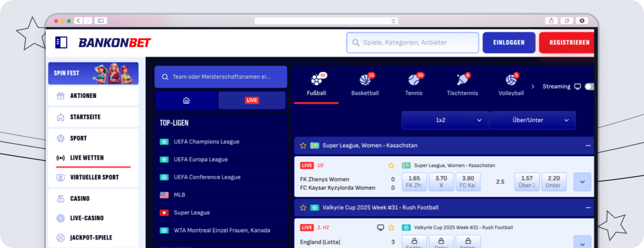The image size is (644, 248).
Task: Select the Basketball sport tab
Action: pyautogui.click(x=364, y=85)
